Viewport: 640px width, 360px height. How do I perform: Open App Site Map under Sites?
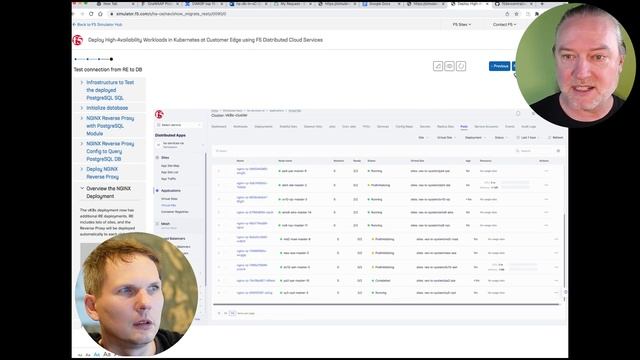tap(170, 166)
